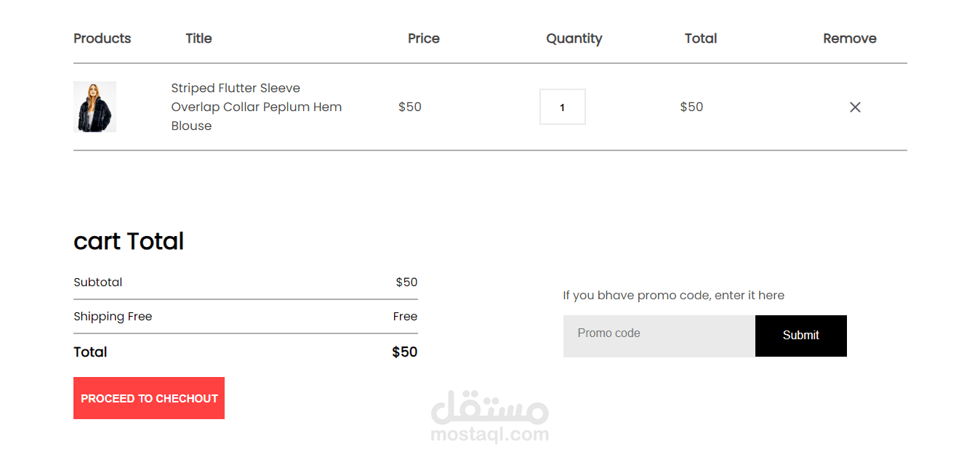Click the Title column header
Viewport: 980px width, 454px height.
(198, 38)
